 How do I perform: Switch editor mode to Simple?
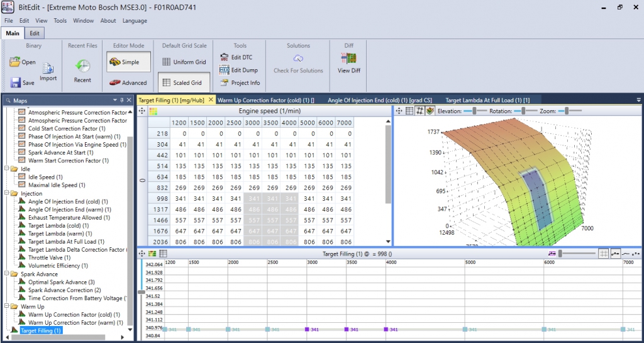[x=128, y=62]
